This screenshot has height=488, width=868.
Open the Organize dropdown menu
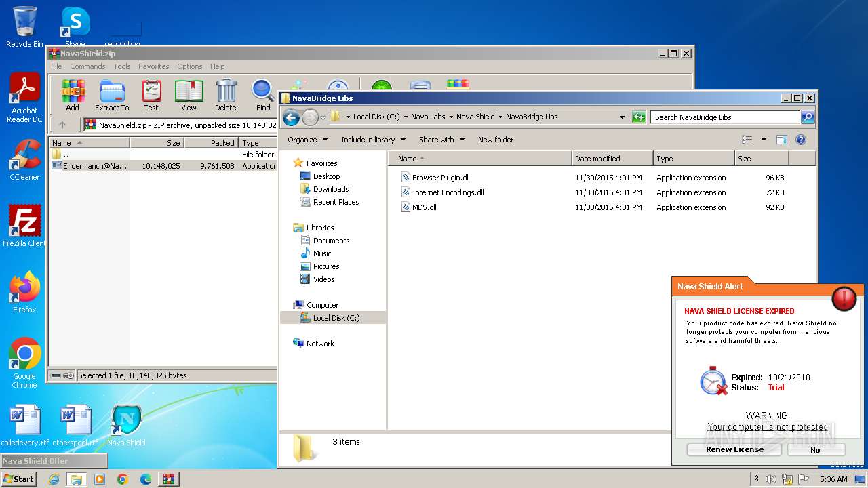tap(308, 140)
